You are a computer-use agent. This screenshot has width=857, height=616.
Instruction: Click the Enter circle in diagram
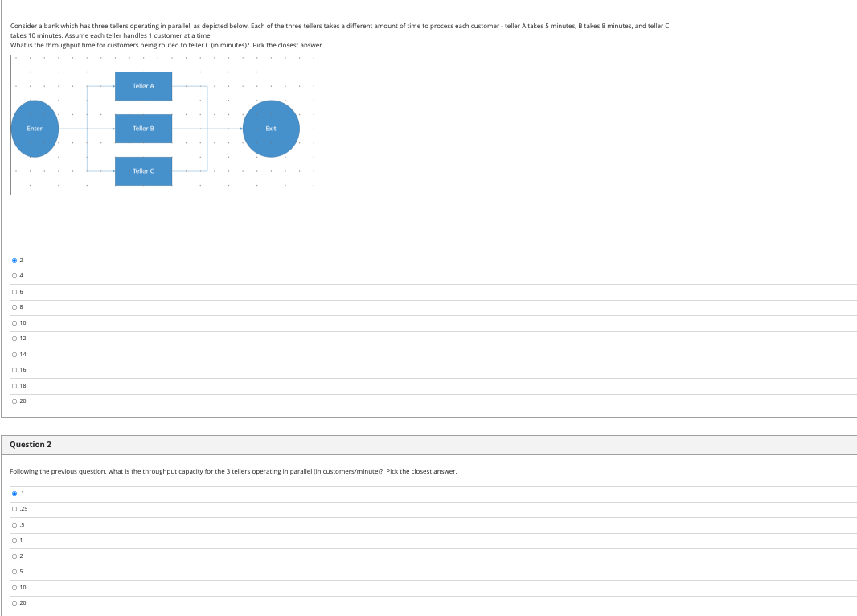pos(35,129)
